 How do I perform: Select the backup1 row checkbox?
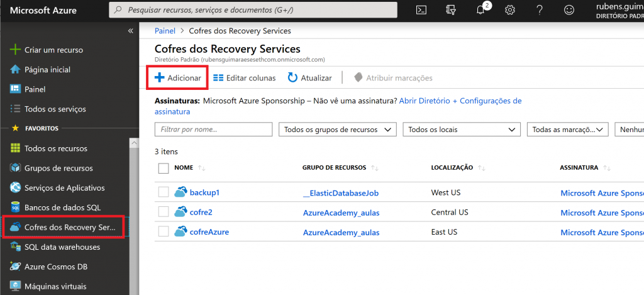[164, 192]
